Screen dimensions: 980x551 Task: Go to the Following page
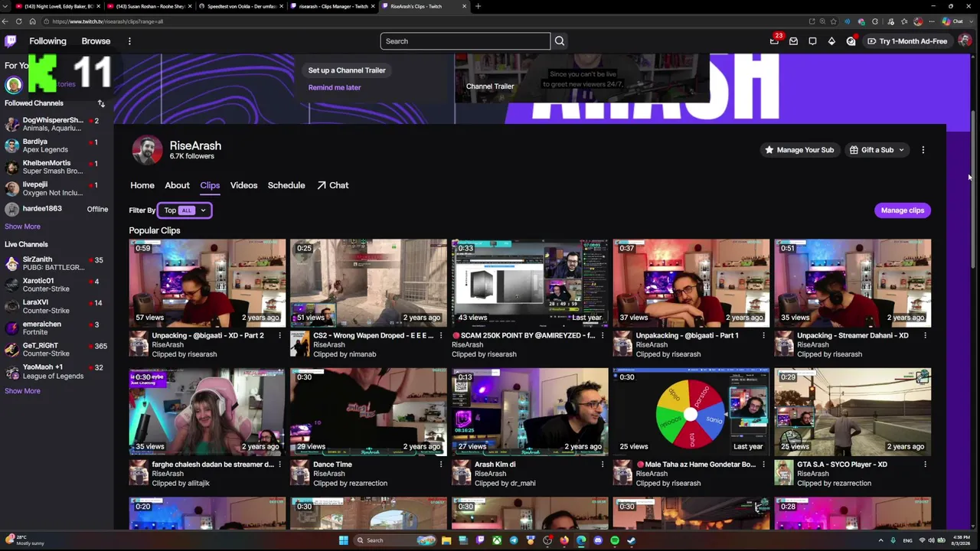pyautogui.click(x=47, y=41)
